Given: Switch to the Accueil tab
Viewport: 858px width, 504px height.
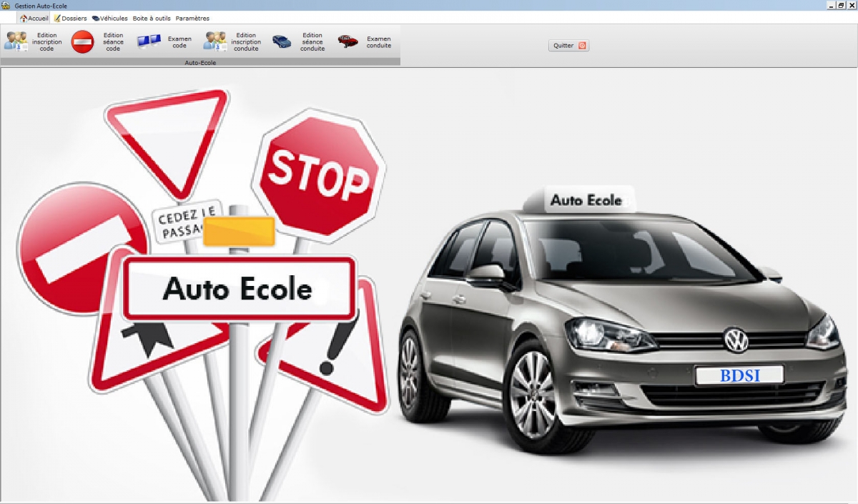Looking at the screenshot, I should (34, 19).
